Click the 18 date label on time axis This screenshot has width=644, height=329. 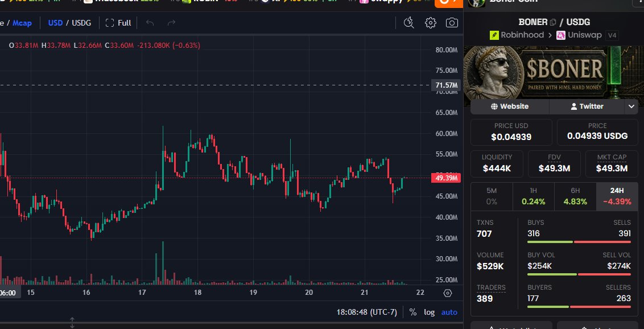coord(197,293)
